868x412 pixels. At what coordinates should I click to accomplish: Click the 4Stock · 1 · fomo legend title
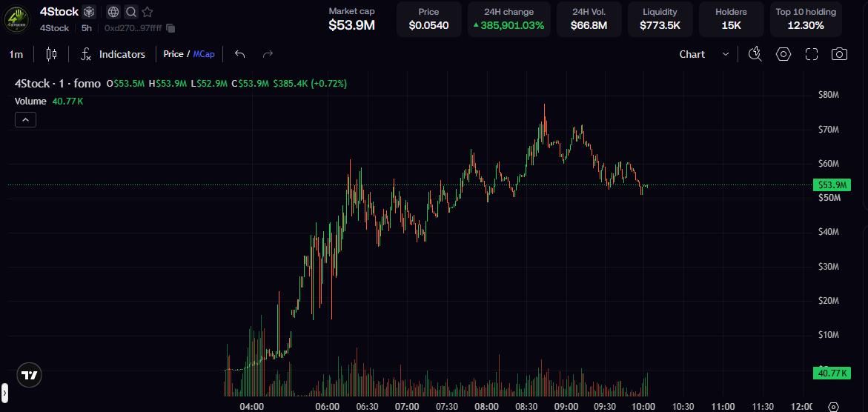pos(58,84)
